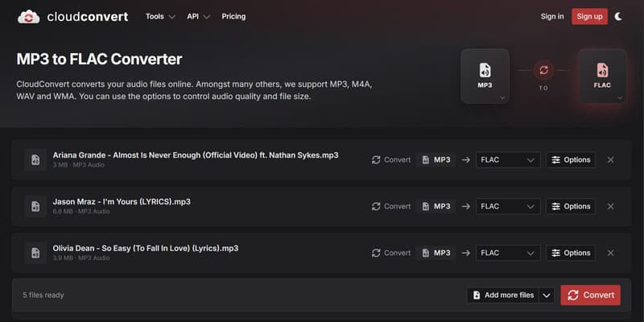
Task: Click Convert refresh icon in Ariana Grande row
Action: [376, 159]
